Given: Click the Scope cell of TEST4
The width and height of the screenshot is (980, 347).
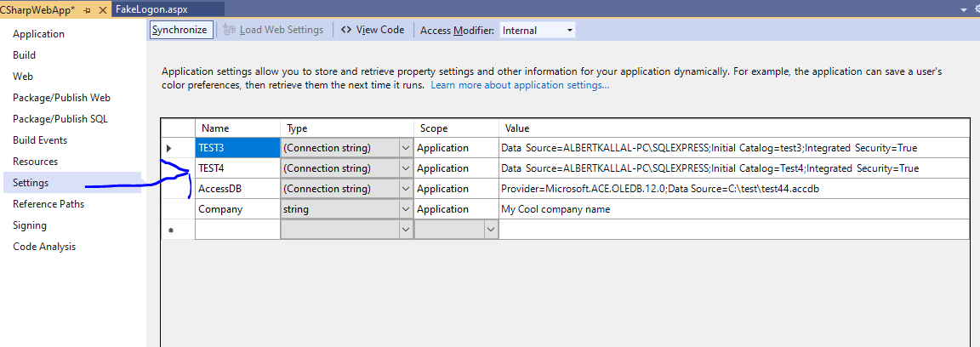Looking at the screenshot, I should [x=456, y=168].
